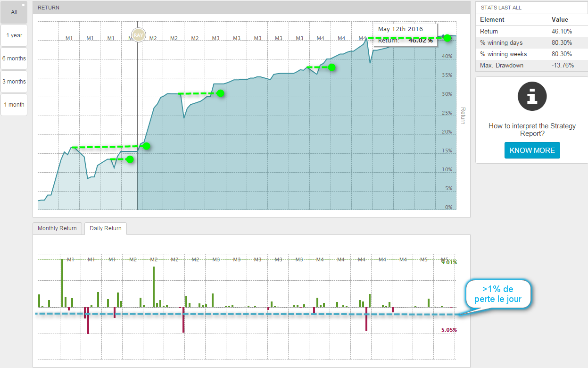Choose the 6 months range
Screen dimensions: 588x368
click(x=14, y=59)
